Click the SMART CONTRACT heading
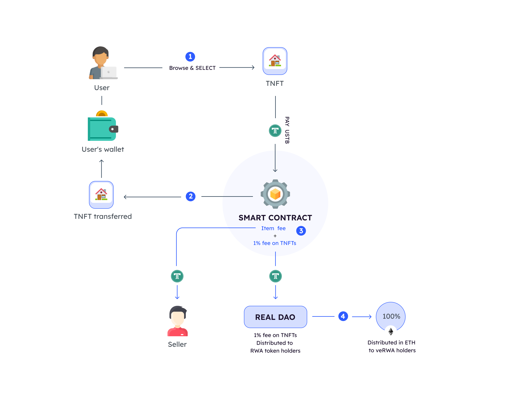The height and width of the screenshot is (401, 532). tap(275, 218)
